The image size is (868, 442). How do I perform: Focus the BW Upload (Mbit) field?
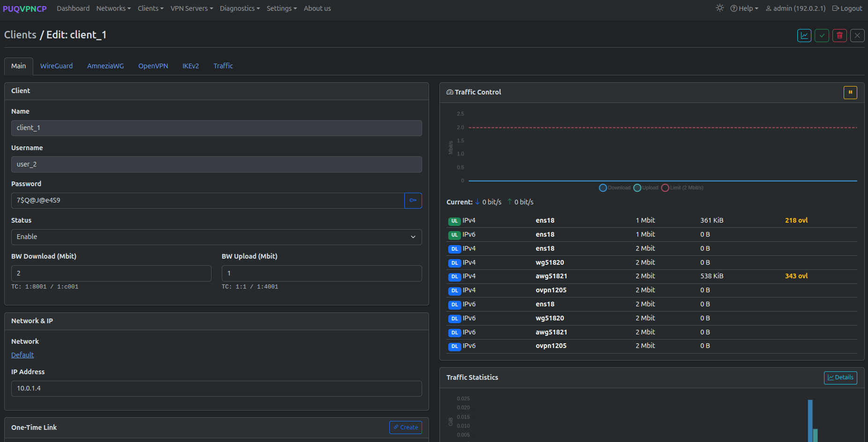click(x=322, y=274)
